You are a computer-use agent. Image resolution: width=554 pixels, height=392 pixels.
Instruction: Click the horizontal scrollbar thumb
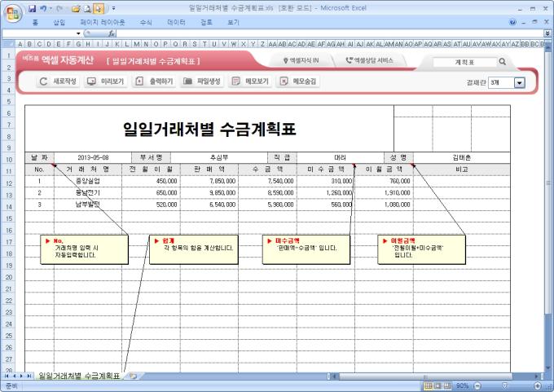425,377
